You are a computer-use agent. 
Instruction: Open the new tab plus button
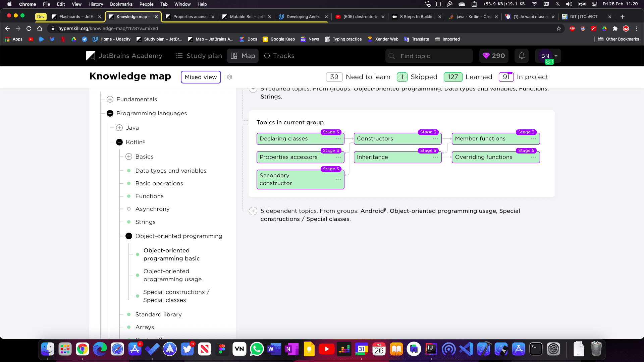point(623,17)
